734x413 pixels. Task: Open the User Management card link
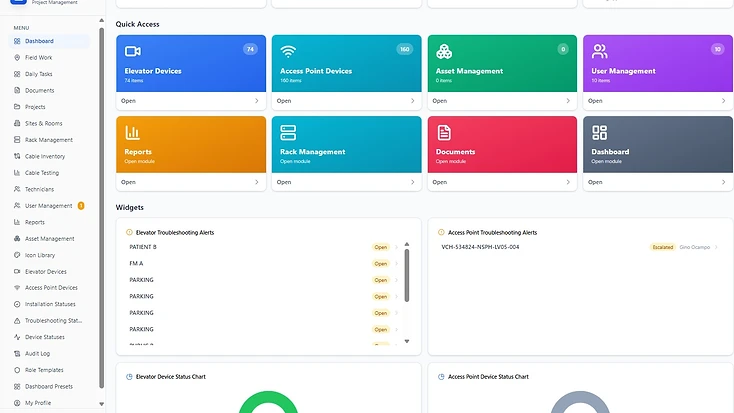pos(658,101)
